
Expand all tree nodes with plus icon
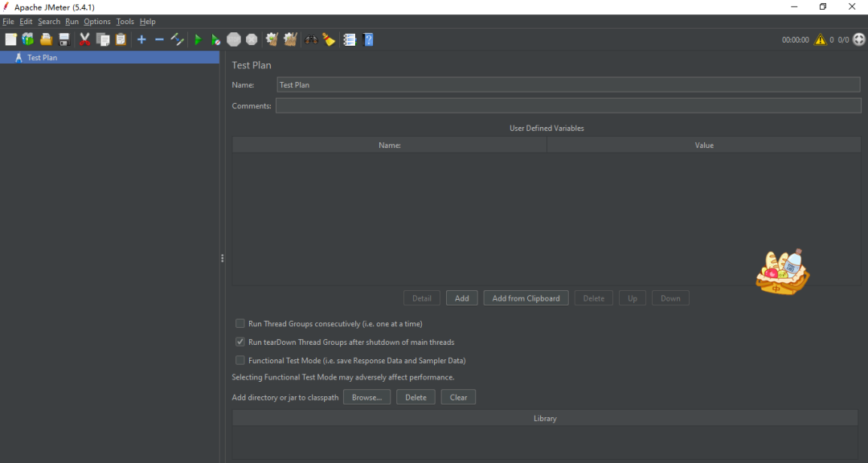click(141, 39)
